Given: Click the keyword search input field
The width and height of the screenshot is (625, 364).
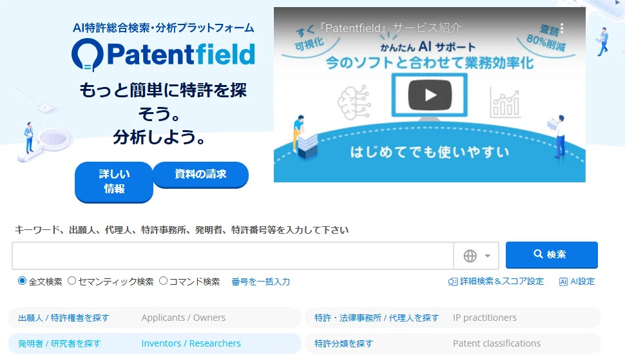Looking at the screenshot, I should [x=233, y=256].
